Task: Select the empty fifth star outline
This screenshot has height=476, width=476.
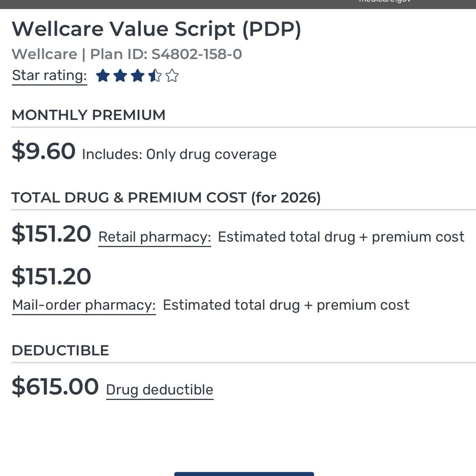Action: click(x=172, y=76)
